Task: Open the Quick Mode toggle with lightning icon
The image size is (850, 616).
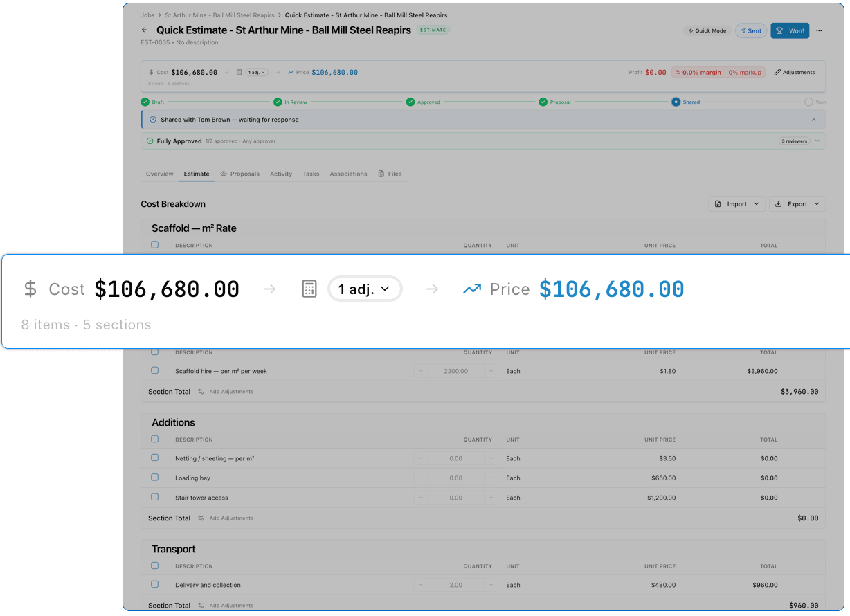Action: coord(707,30)
